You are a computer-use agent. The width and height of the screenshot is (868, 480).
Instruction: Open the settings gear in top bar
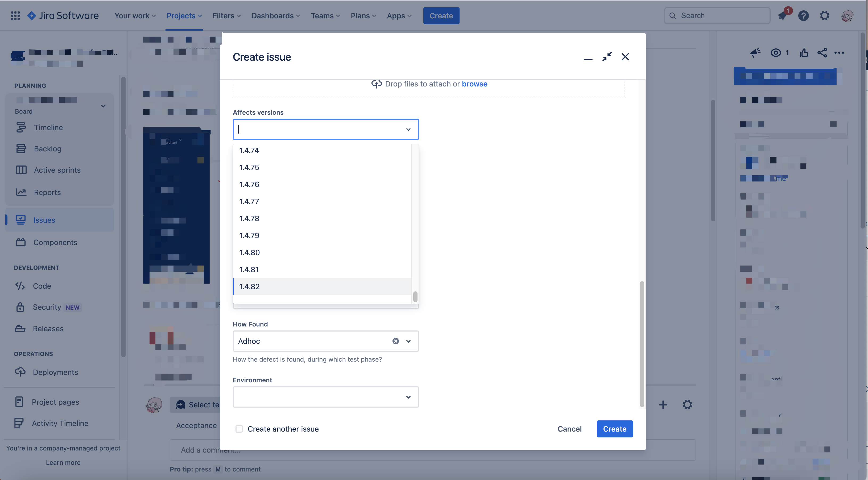point(825,16)
